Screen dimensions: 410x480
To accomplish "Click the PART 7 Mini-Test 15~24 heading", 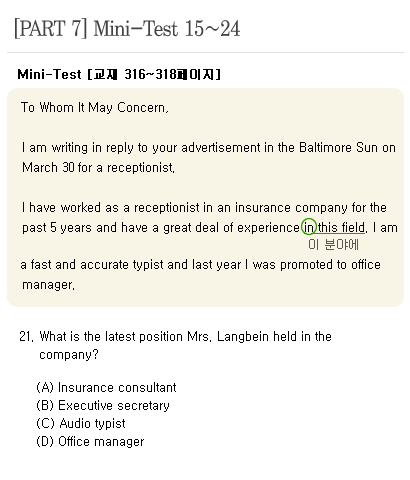I will click(x=127, y=29).
